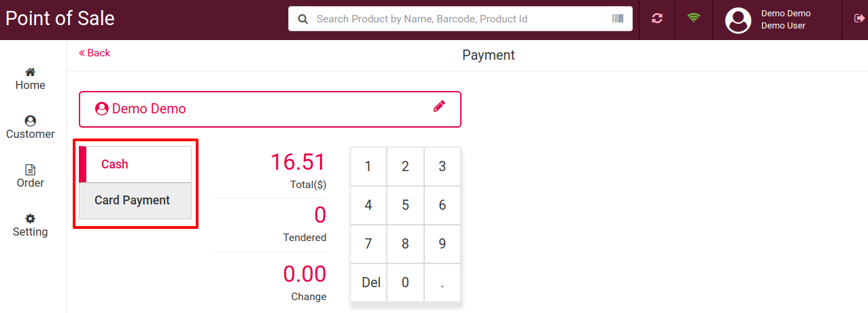Tap number 0 on the keypad
The height and width of the screenshot is (313, 868).
(405, 282)
